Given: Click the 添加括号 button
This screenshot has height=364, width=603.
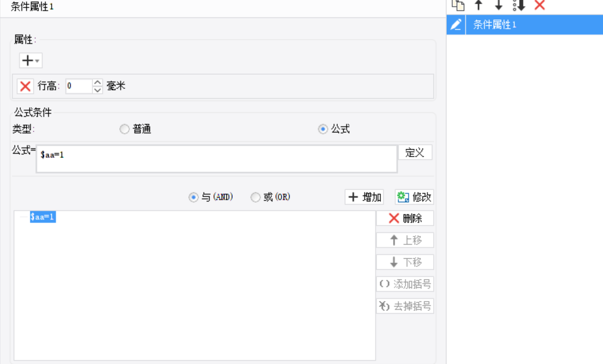Looking at the screenshot, I should (x=405, y=284).
